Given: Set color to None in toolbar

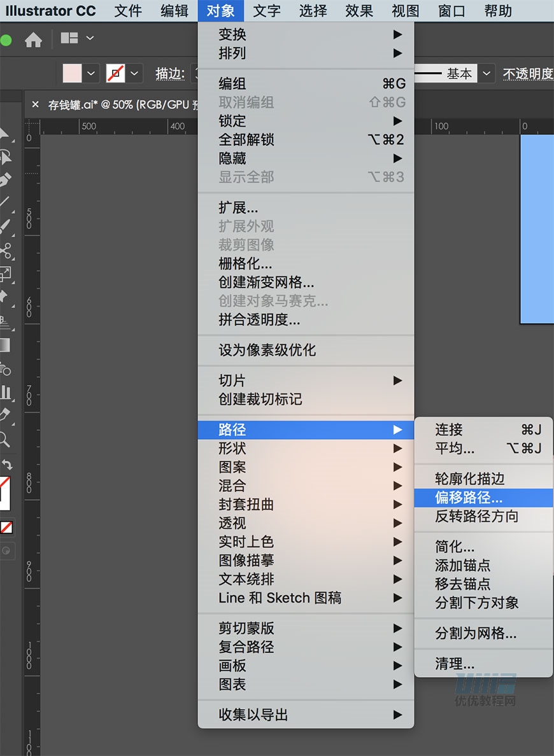Looking at the screenshot, I should click(6, 527).
